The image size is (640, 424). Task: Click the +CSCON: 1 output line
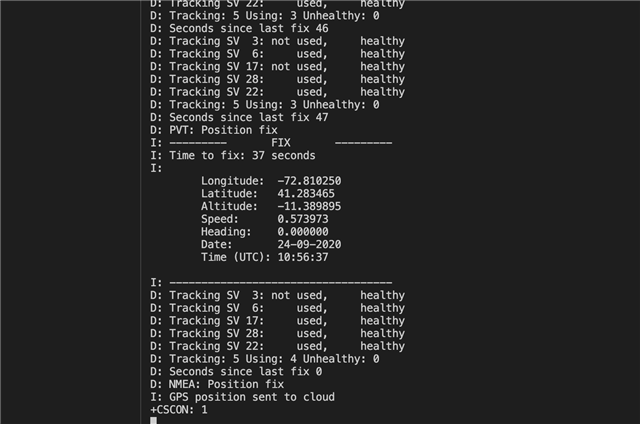[179, 410]
